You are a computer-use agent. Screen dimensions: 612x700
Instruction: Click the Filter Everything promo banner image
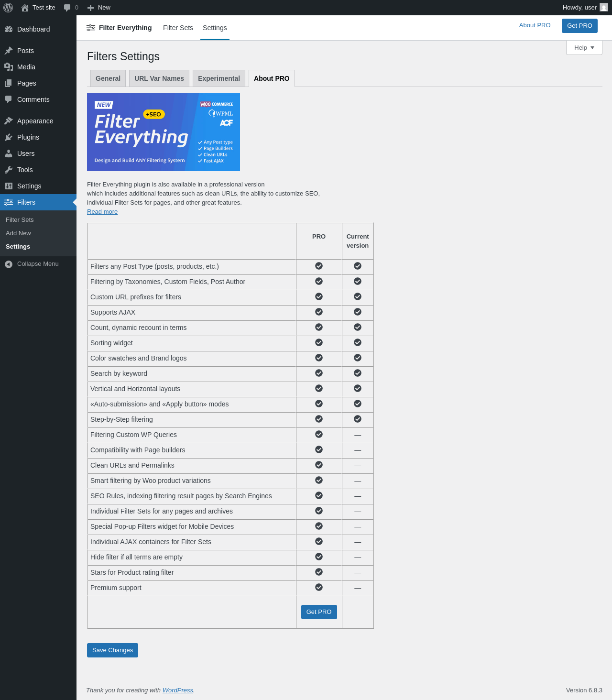coord(164,132)
